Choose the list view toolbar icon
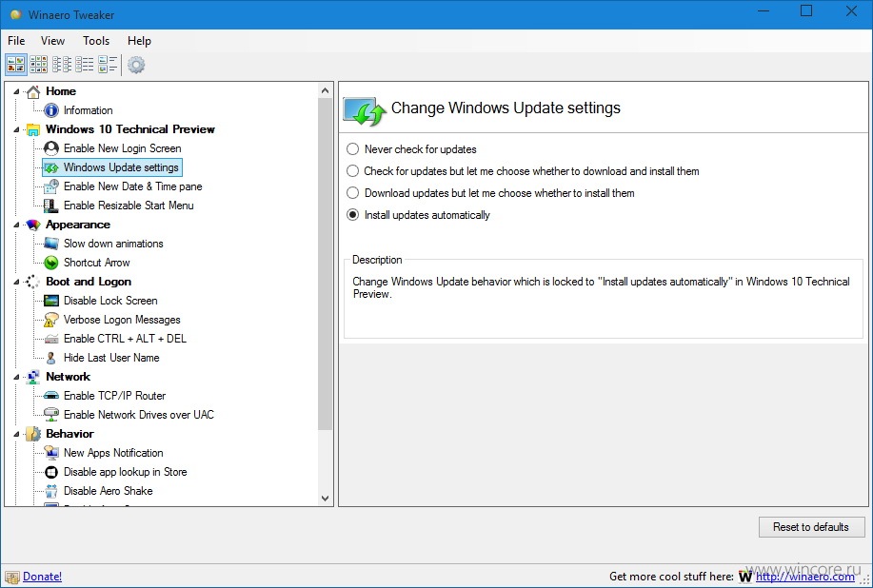873x588 pixels. coord(84,65)
